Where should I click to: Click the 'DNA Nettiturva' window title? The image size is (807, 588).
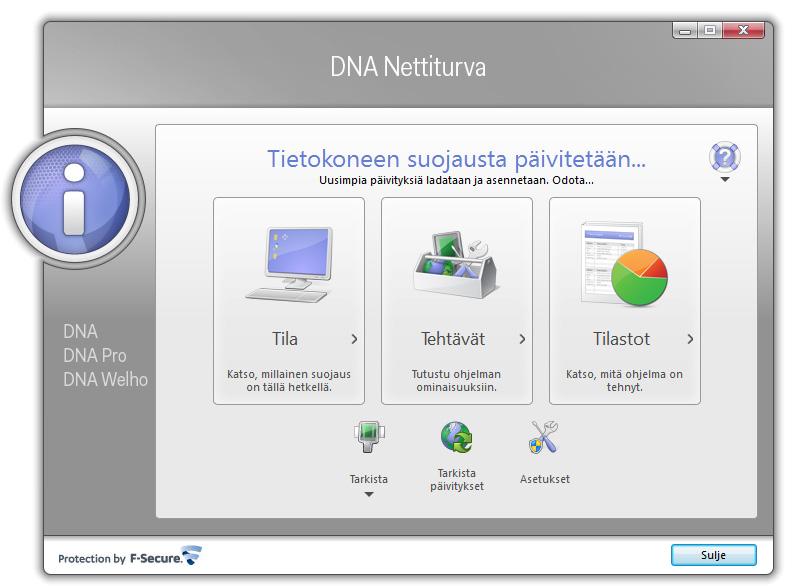408,67
